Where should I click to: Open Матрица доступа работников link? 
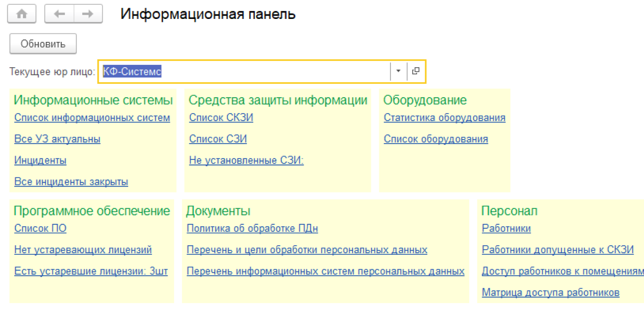551,292
